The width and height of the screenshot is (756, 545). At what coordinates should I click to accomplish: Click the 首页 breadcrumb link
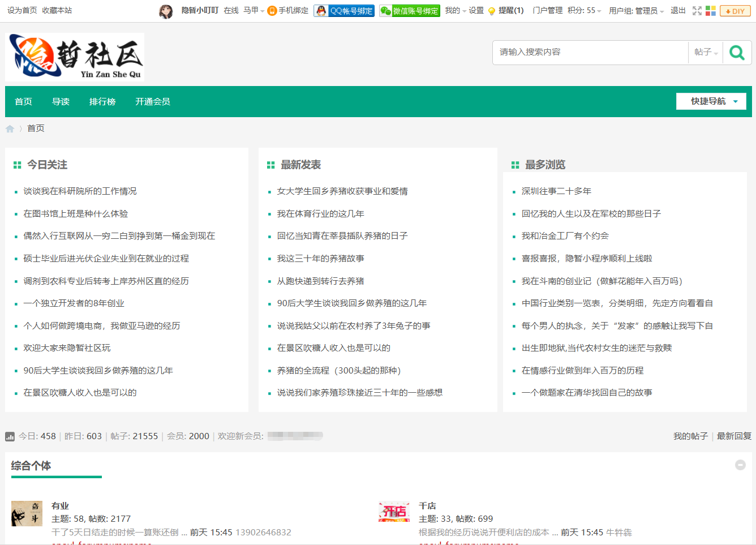click(x=36, y=128)
